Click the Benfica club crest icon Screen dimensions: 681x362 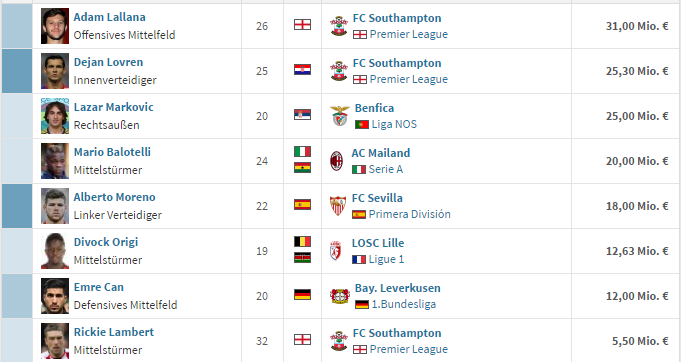pos(340,116)
